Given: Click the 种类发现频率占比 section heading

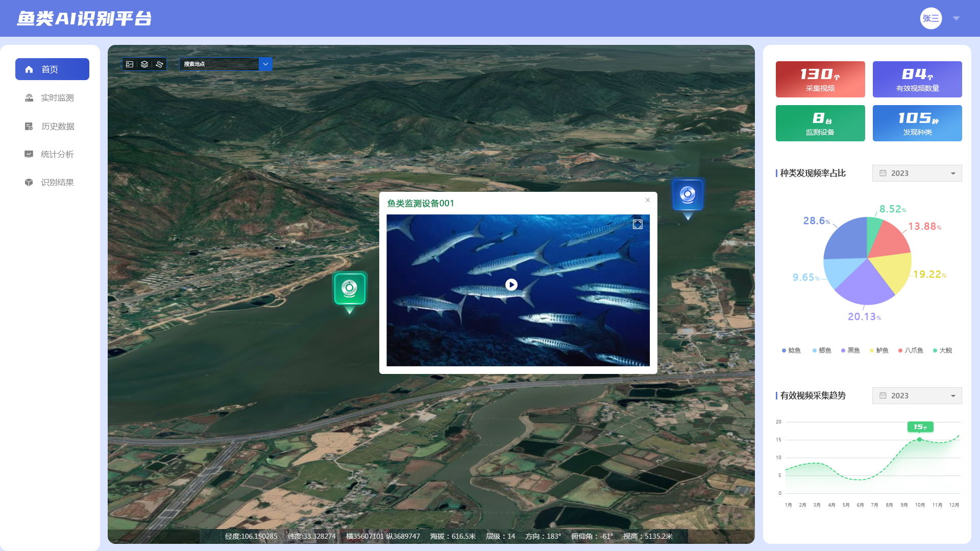Looking at the screenshot, I should (813, 173).
